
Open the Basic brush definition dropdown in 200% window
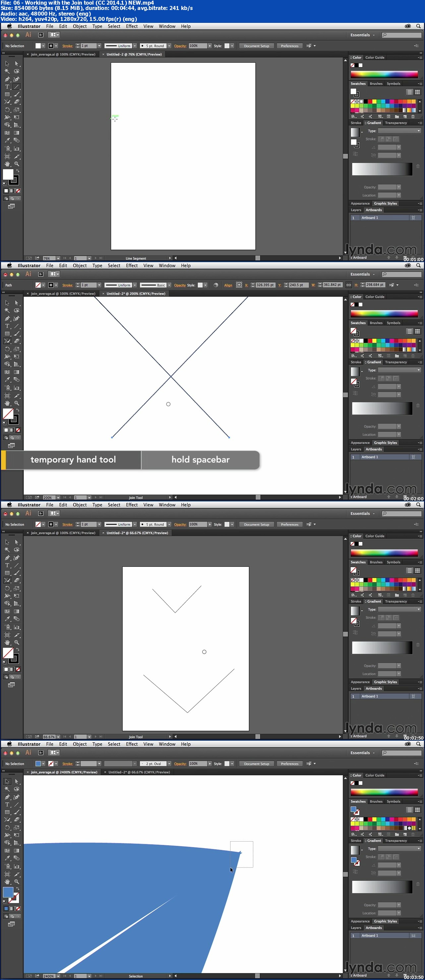coord(169,285)
